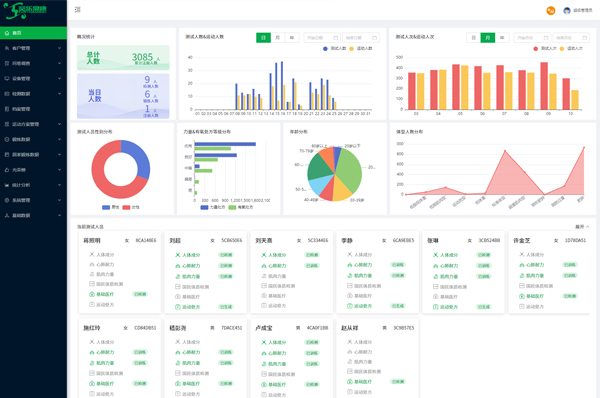Open 档案管理 menu item
The width and height of the screenshot is (600, 398).
33,109
